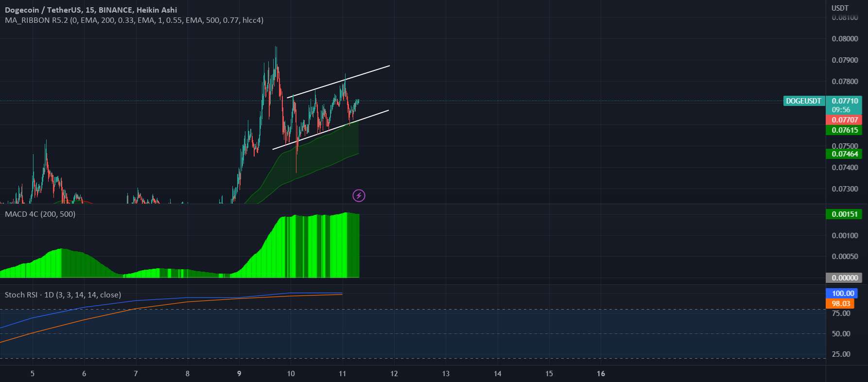Click date 8 on the time axis
Image resolution: width=868 pixels, height=382 pixels.
pyautogui.click(x=188, y=374)
